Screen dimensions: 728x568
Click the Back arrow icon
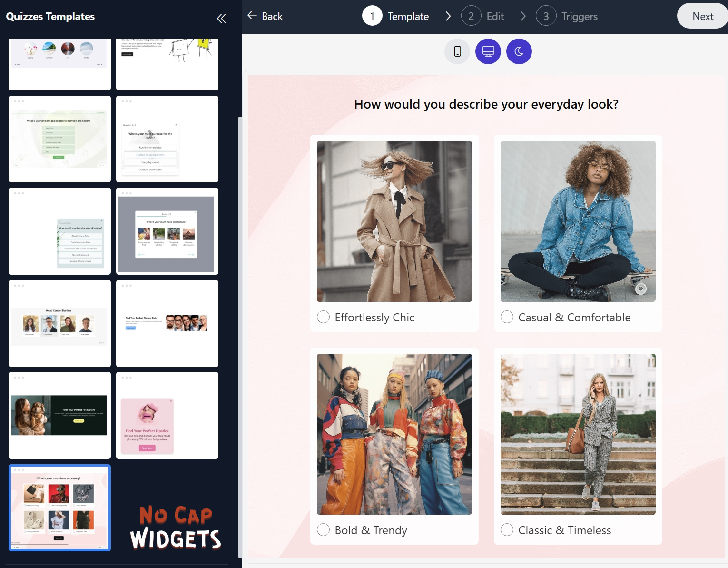coord(252,16)
